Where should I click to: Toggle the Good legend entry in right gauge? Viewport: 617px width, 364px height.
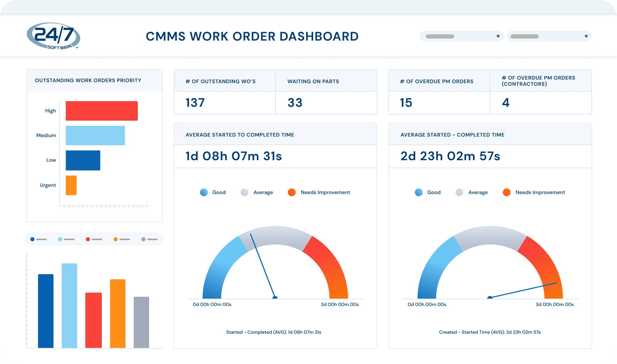(x=433, y=192)
